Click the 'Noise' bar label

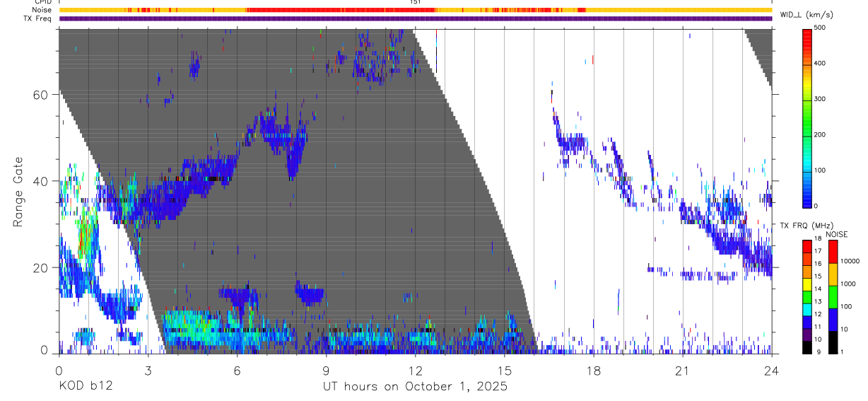point(41,10)
